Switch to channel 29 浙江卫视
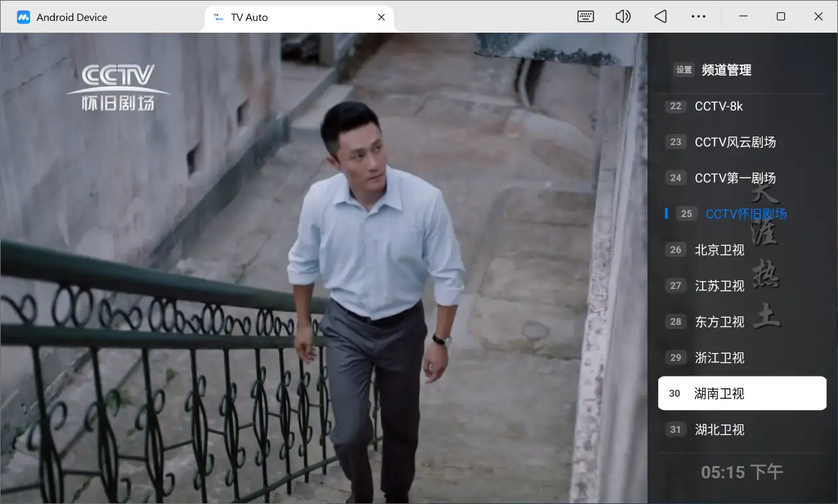 (x=719, y=358)
